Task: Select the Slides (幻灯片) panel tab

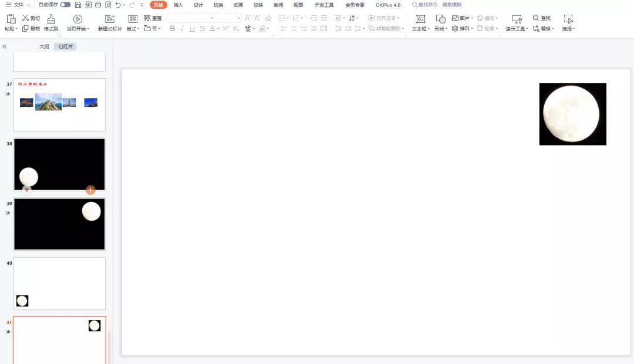Action: [65, 46]
